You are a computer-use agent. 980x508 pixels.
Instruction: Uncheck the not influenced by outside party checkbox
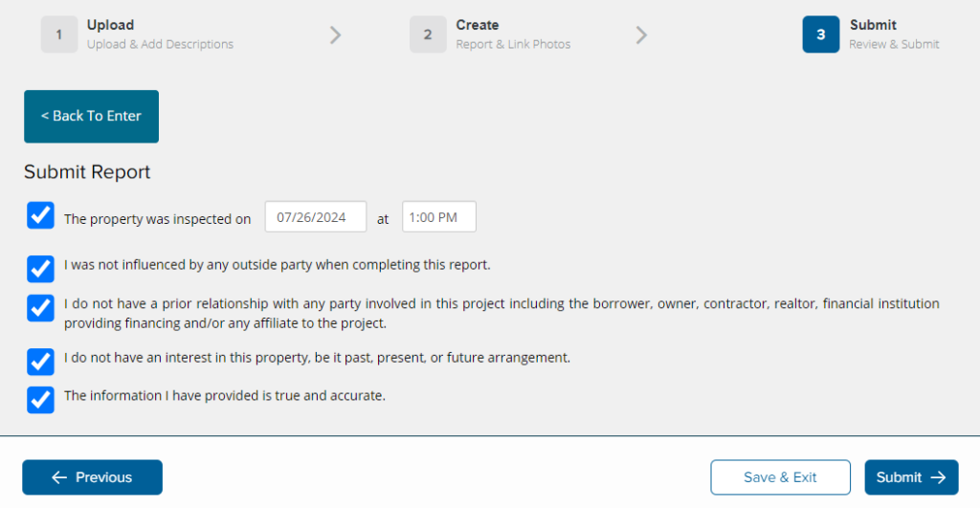[x=40, y=269]
